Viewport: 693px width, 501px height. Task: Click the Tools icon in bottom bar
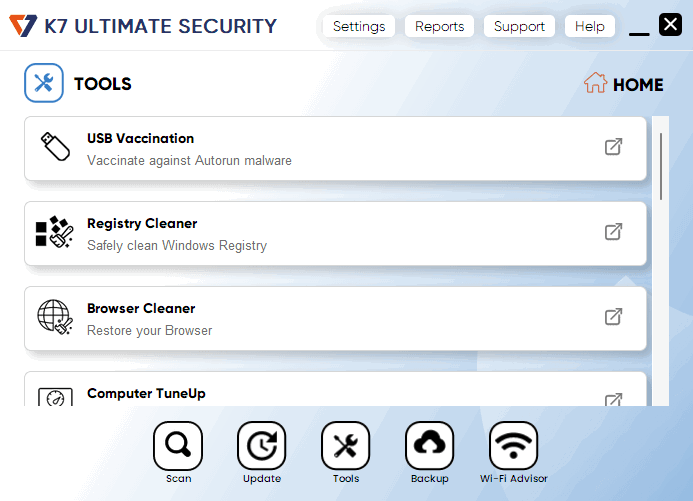pos(346,445)
